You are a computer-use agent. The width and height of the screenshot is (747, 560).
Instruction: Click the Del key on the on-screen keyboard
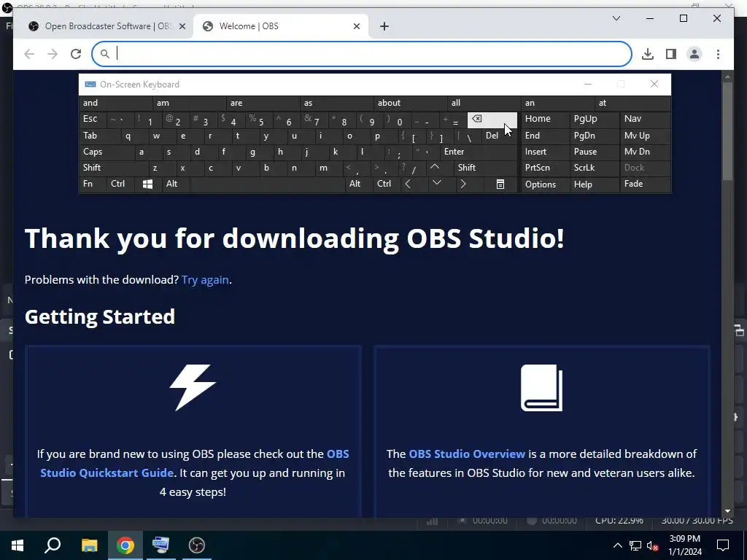coord(499,136)
